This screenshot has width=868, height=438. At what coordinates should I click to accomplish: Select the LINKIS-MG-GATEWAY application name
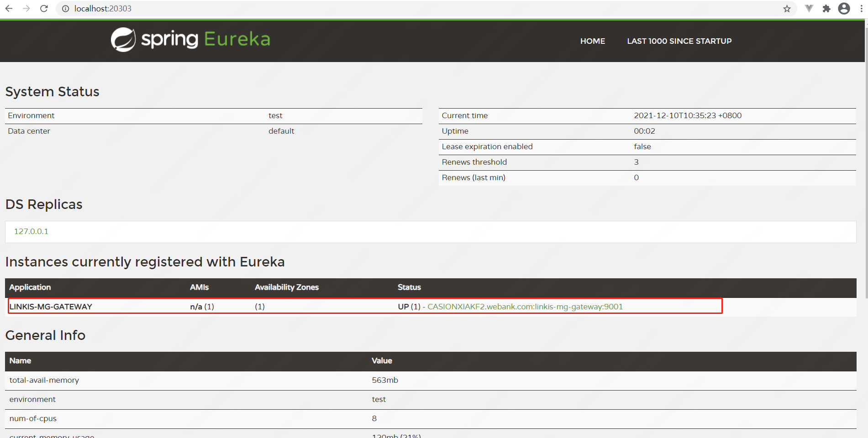coord(51,307)
